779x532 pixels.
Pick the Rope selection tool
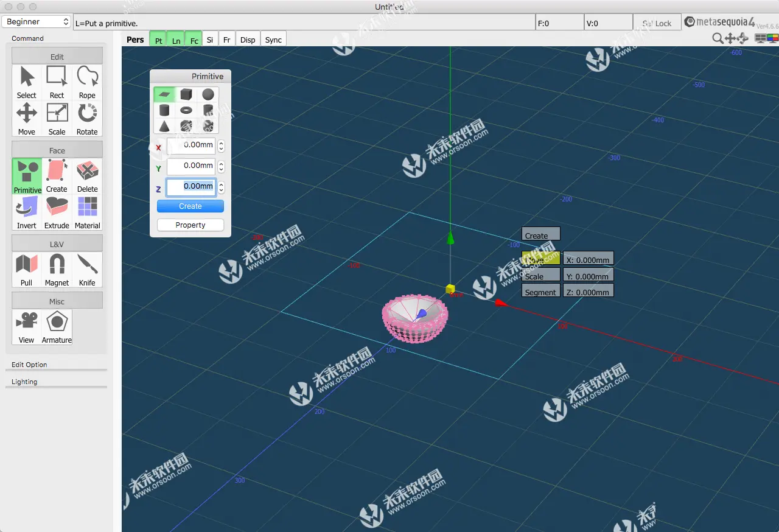pyautogui.click(x=87, y=82)
